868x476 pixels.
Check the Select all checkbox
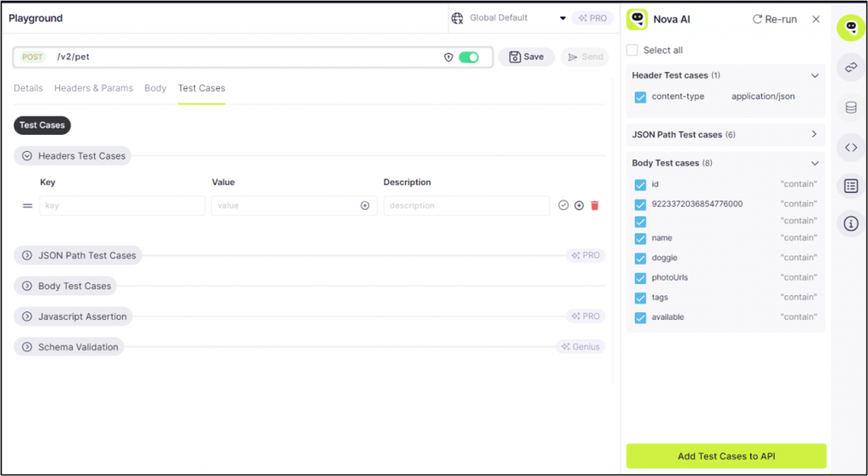[632, 50]
